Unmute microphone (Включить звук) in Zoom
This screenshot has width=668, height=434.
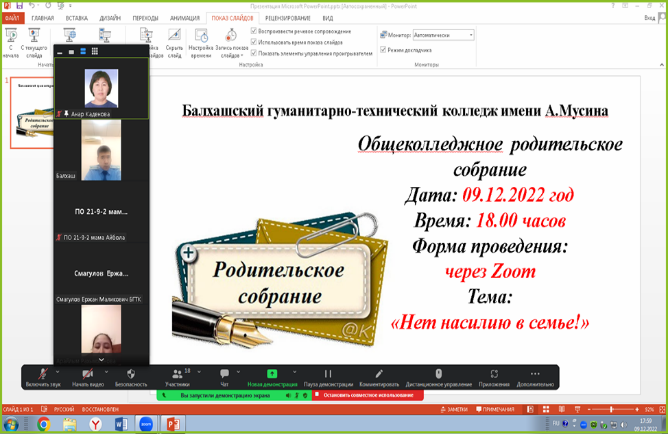tap(43, 377)
